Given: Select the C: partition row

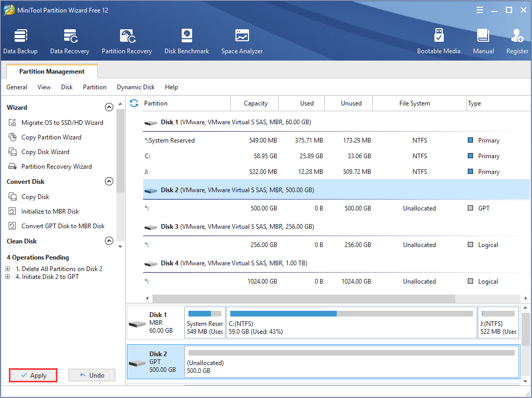Looking at the screenshot, I should tap(336, 156).
